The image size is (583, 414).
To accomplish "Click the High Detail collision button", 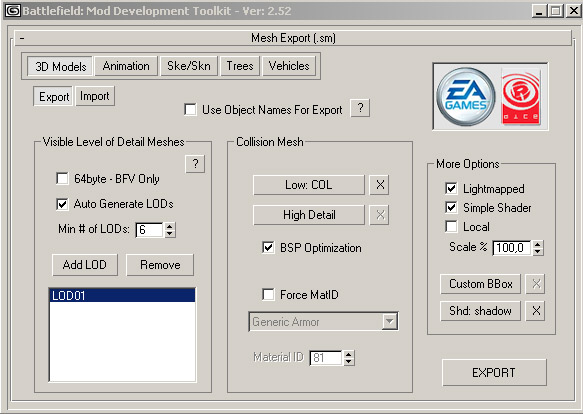I will tap(309, 215).
